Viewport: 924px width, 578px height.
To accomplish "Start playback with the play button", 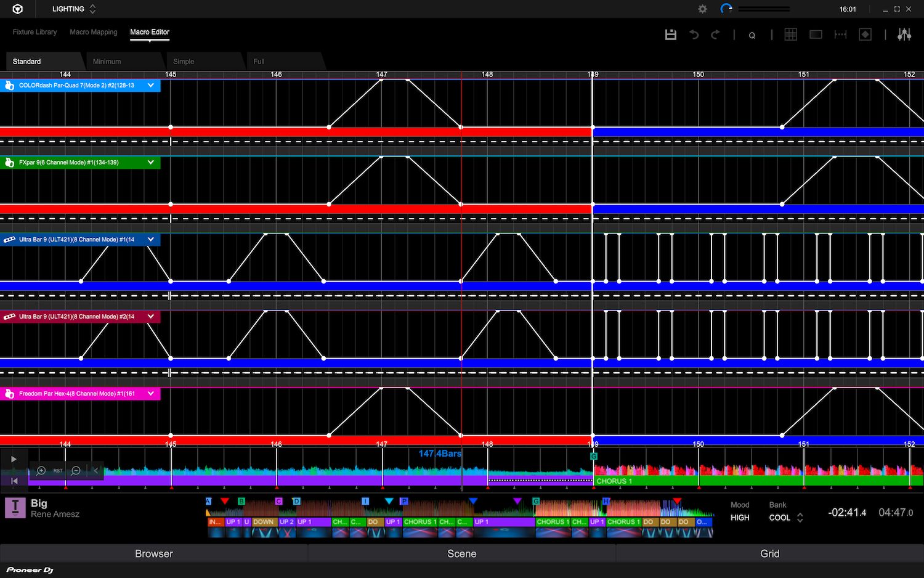I will [14, 459].
